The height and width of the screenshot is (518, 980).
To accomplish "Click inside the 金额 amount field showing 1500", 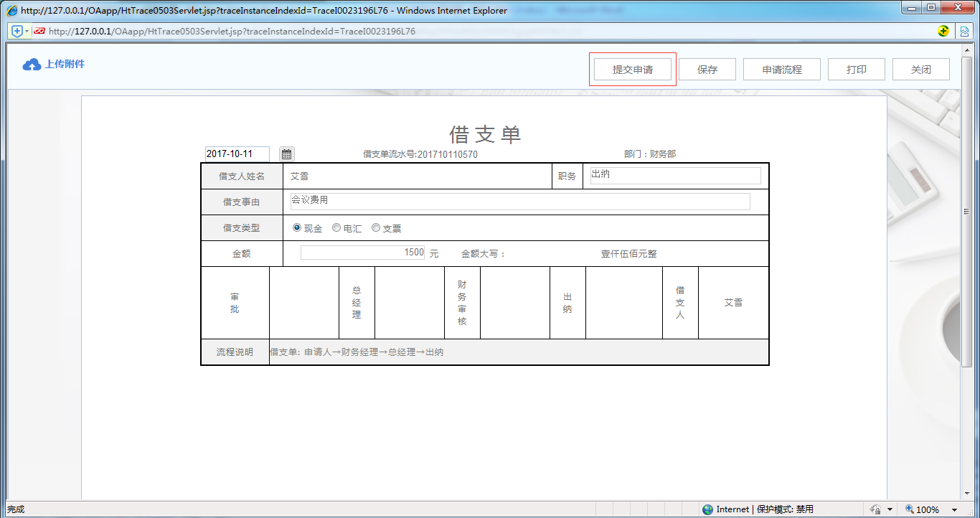I will (x=362, y=253).
